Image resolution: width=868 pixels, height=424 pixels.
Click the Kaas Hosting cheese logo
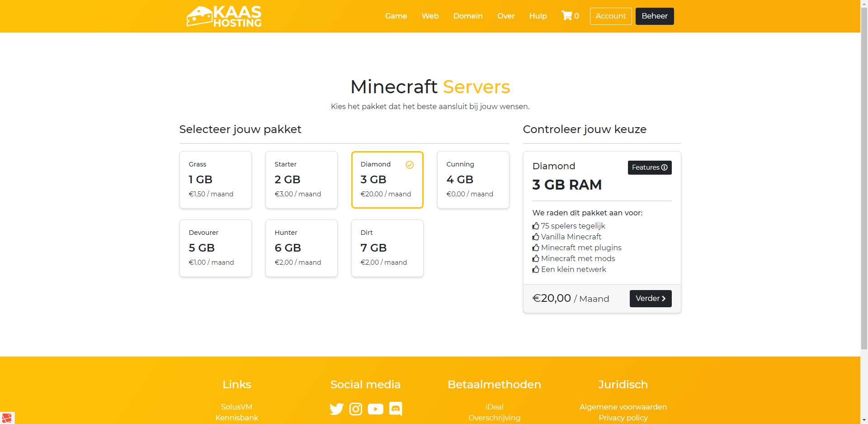click(224, 16)
